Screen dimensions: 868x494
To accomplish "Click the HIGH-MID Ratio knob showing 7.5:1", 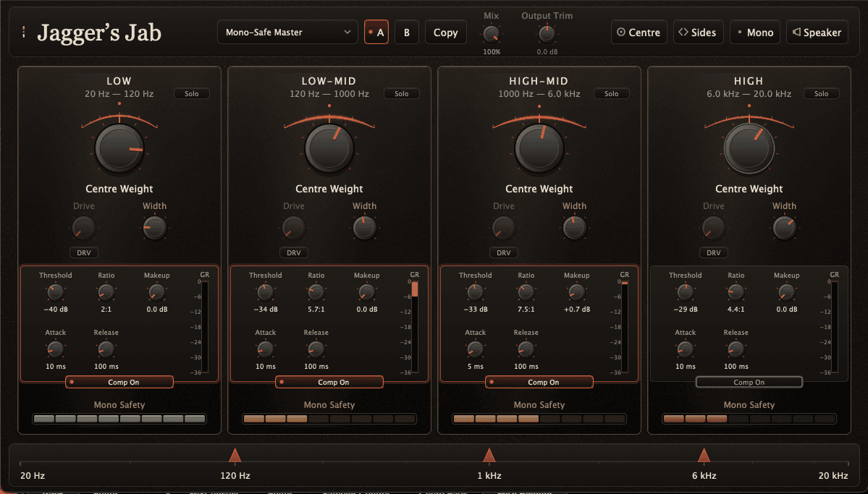I will click(x=526, y=291).
